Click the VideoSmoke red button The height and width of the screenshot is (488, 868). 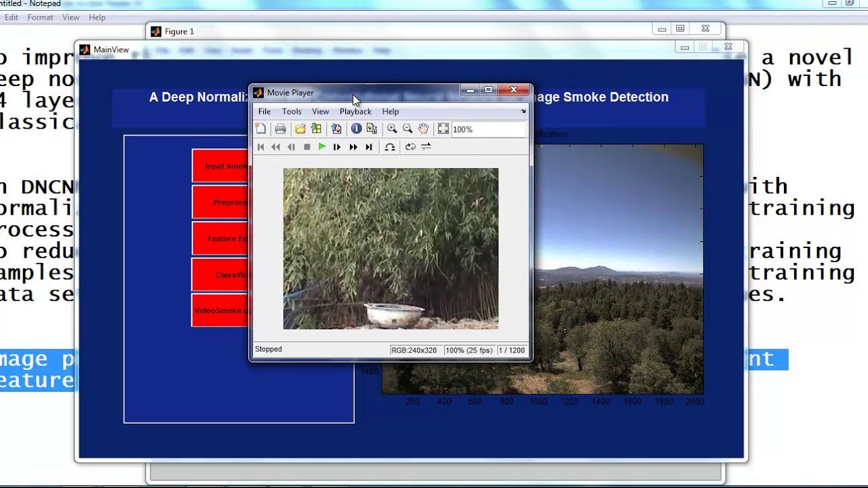220,310
